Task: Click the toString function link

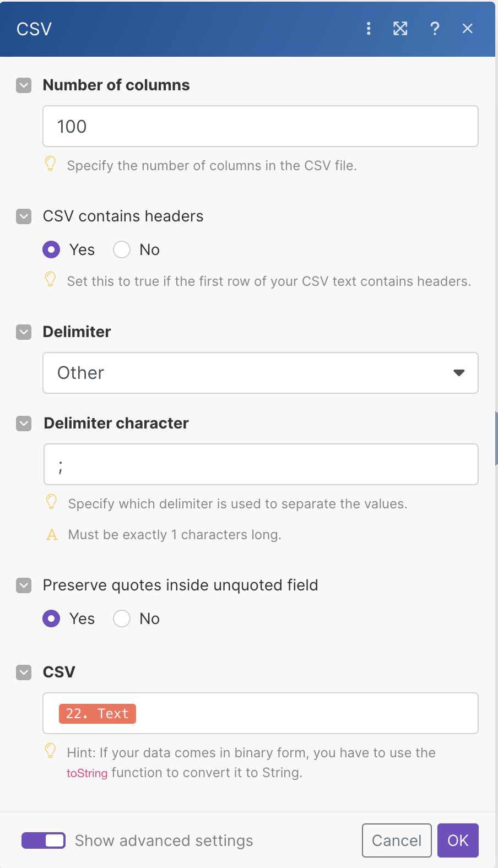Action: [87, 773]
